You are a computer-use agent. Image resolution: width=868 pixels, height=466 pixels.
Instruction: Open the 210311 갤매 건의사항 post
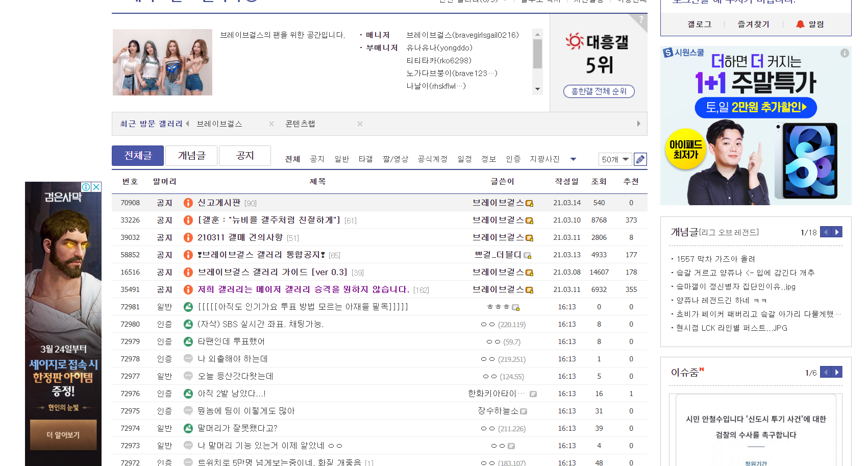point(240,237)
